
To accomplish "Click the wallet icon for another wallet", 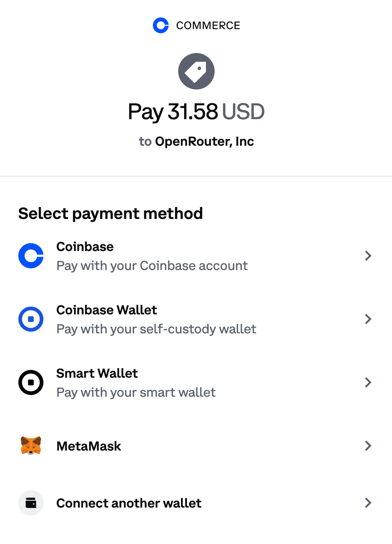I will [x=31, y=503].
